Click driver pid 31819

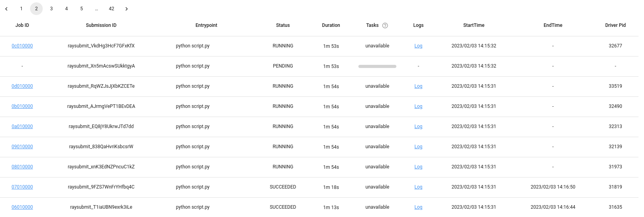point(616,187)
